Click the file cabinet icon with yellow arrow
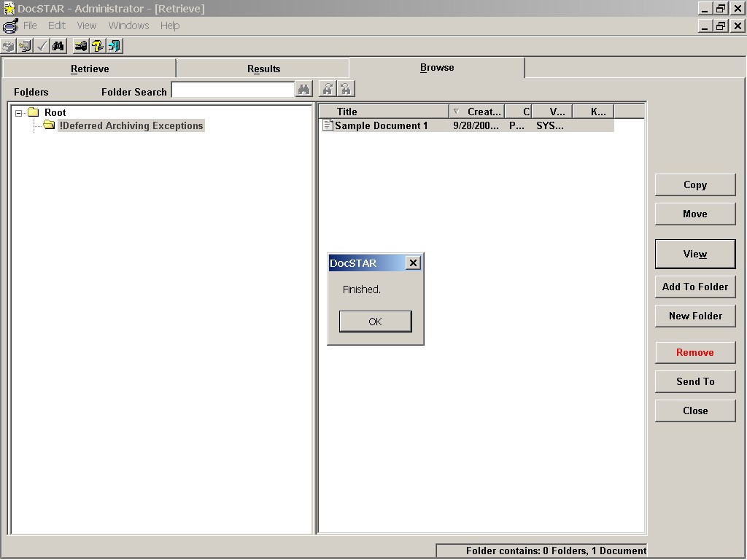The height and width of the screenshot is (560, 747). [x=26, y=46]
